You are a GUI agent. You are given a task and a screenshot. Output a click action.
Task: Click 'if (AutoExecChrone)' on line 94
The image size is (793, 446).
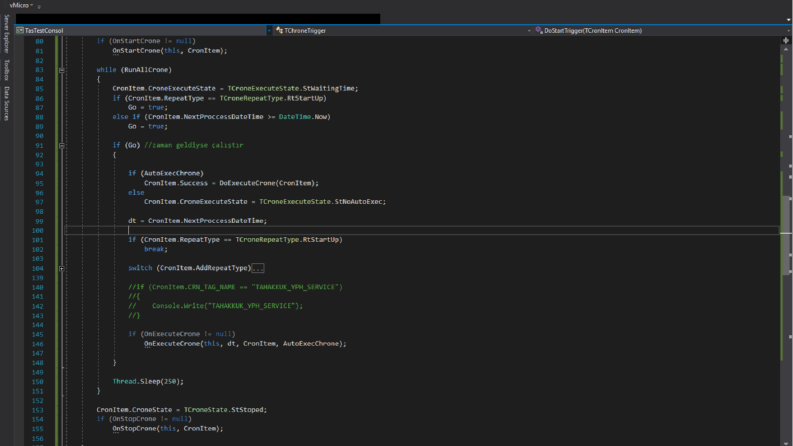click(x=165, y=173)
